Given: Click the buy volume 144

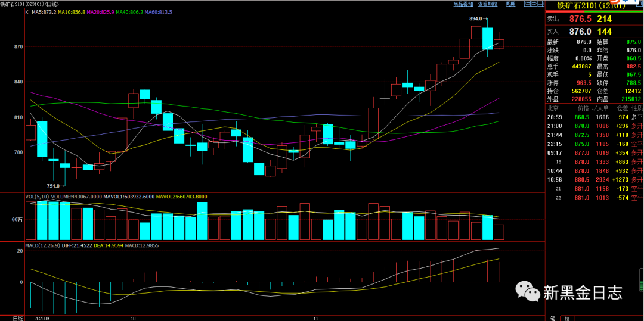Looking at the screenshot, I should pos(605,32).
